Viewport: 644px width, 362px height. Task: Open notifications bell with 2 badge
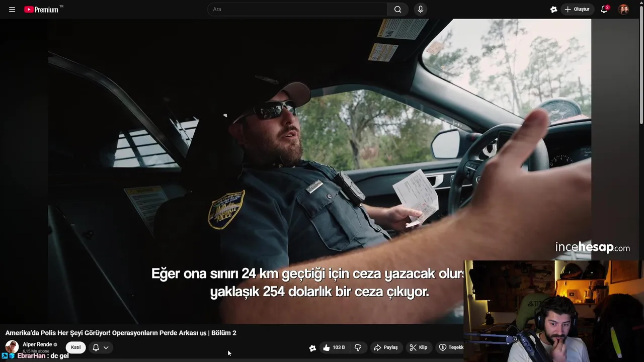pyautogui.click(x=605, y=10)
